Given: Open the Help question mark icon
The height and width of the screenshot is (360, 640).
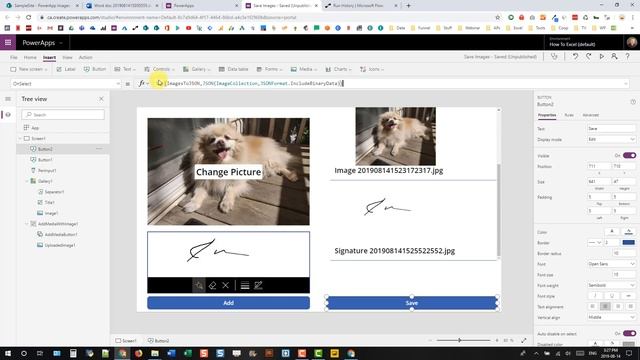Looking at the screenshot, I should tap(627, 57).
